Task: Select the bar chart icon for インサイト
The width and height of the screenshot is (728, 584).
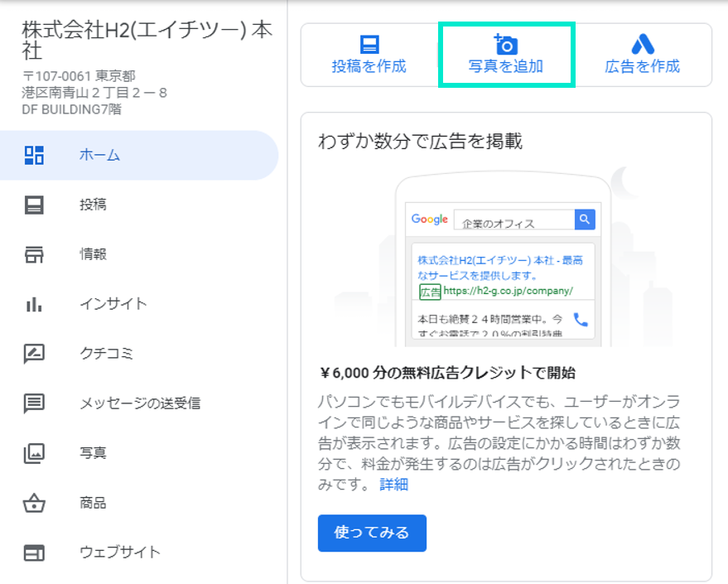Action: click(34, 304)
